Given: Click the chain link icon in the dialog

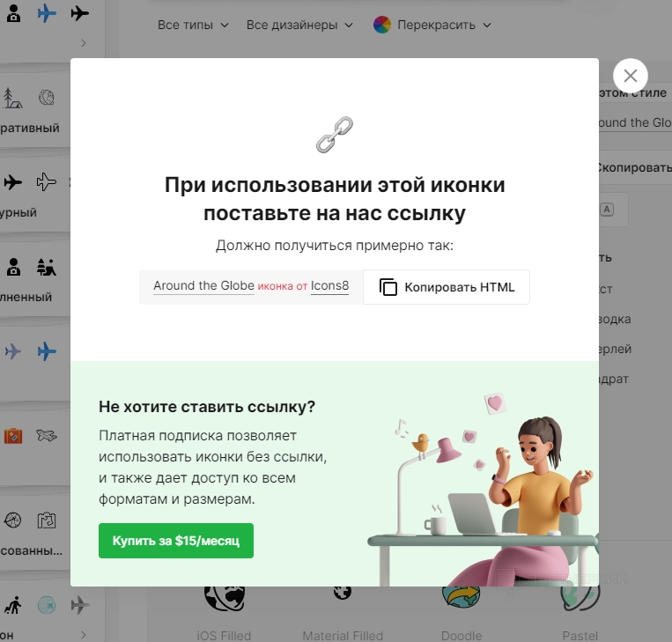Looking at the screenshot, I should click(335, 135).
